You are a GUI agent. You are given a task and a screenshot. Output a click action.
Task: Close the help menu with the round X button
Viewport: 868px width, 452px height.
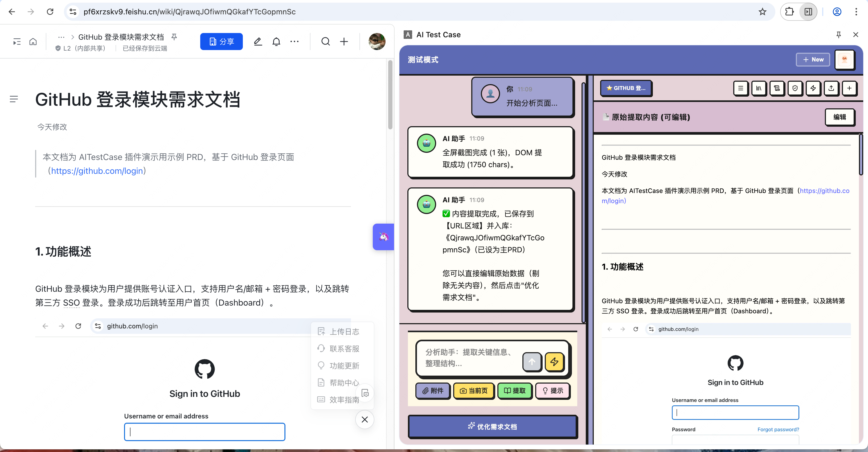[x=365, y=419]
